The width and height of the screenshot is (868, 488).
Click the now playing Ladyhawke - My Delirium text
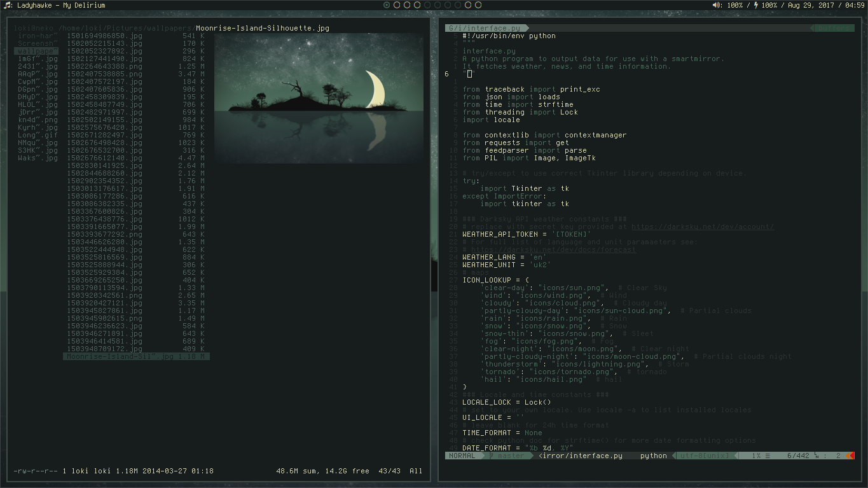(62, 5)
